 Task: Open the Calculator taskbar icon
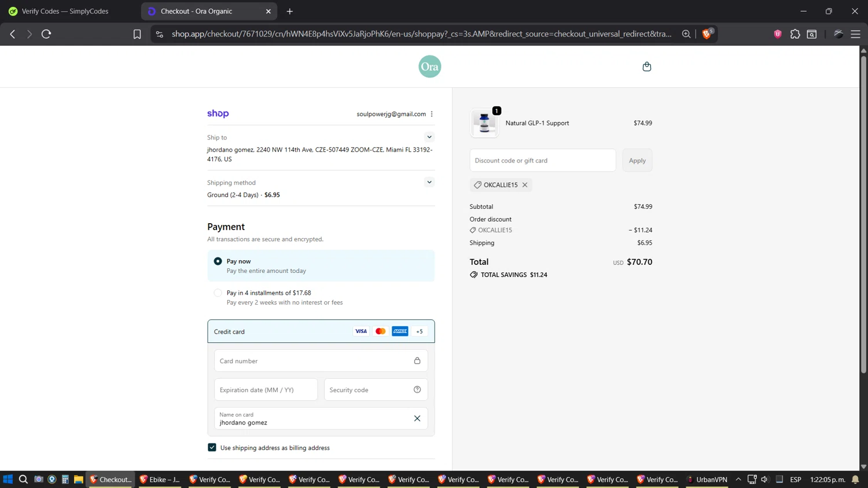(65, 479)
